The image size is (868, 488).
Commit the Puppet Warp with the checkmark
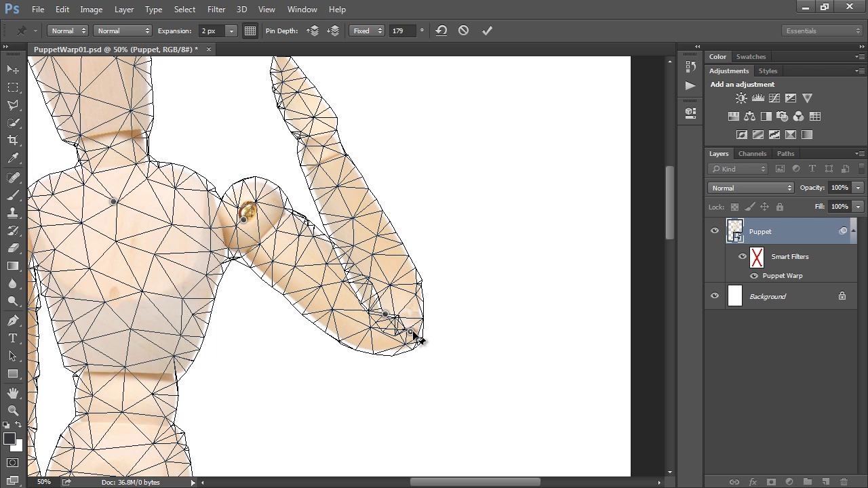487,30
